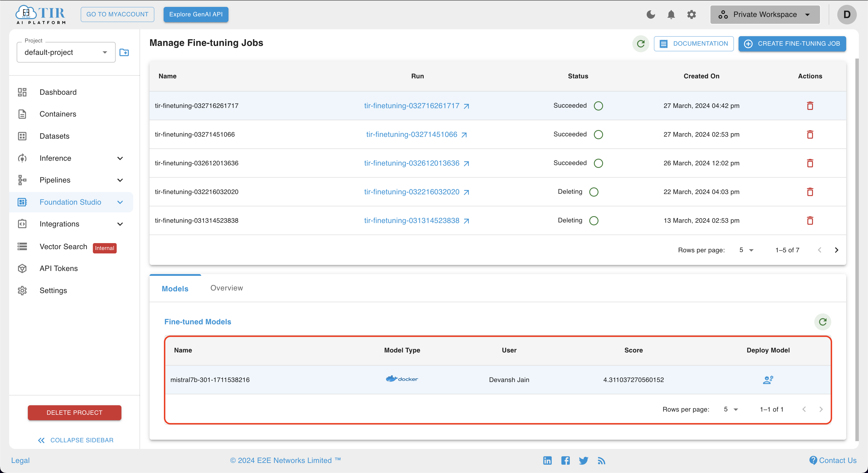
Task: Refresh the fine-tuning jobs list
Action: (x=641, y=44)
